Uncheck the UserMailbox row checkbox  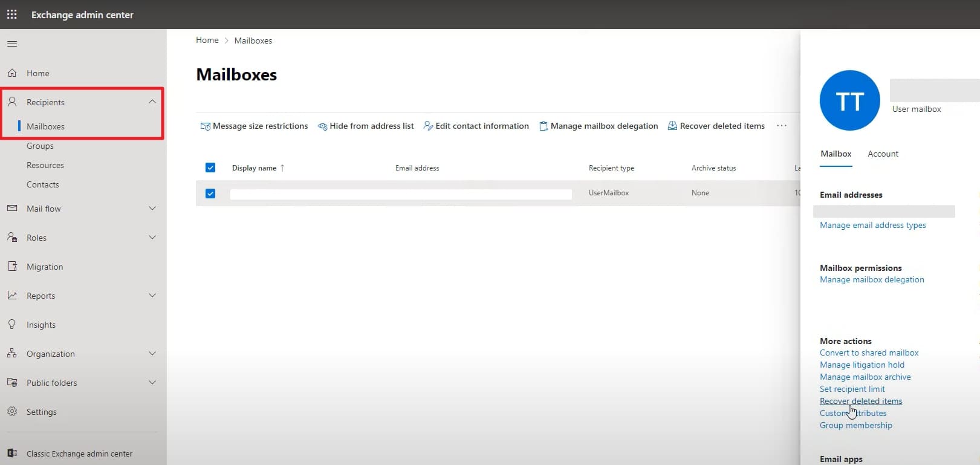210,193
